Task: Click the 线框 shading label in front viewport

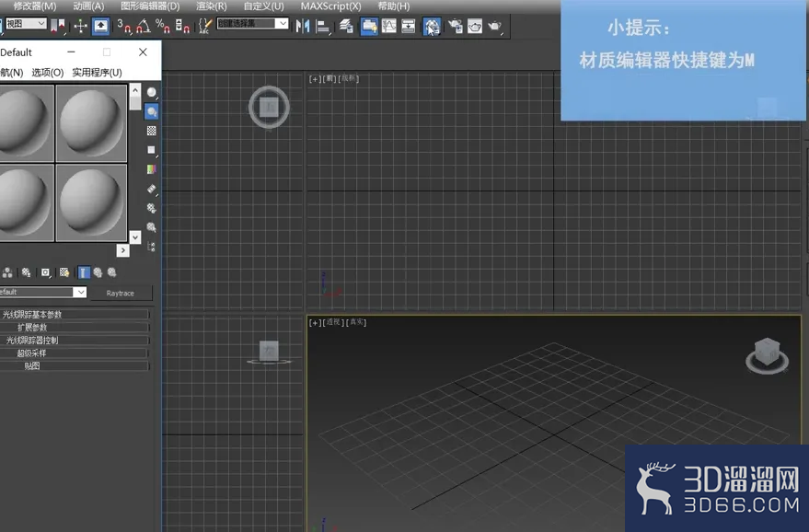Action: pyautogui.click(x=350, y=78)
